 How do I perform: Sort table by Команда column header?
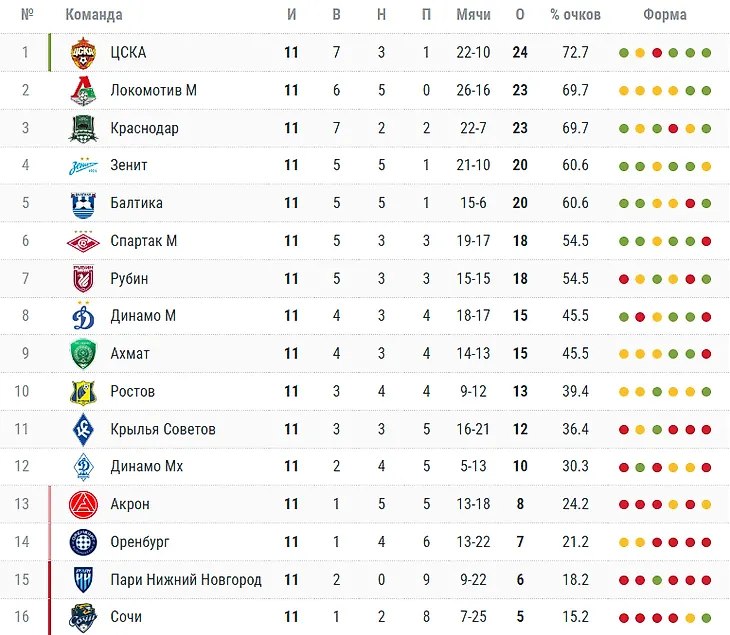point(94,15)
